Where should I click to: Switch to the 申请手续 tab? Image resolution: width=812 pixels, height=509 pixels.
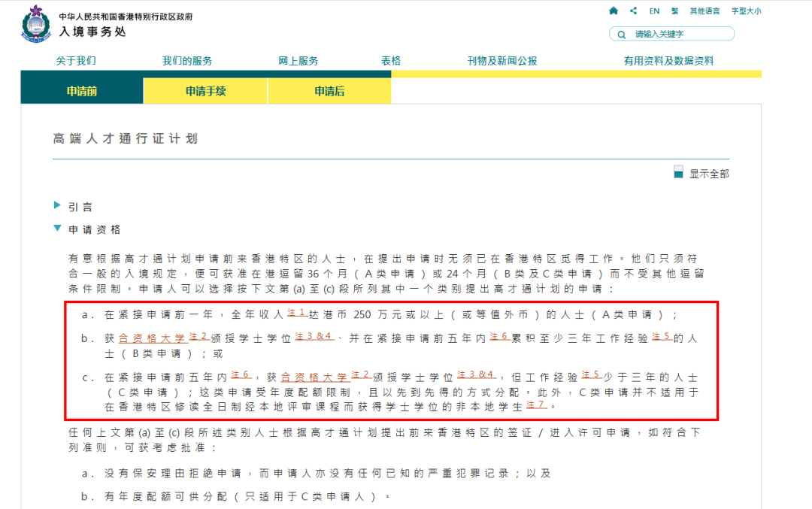205,92
